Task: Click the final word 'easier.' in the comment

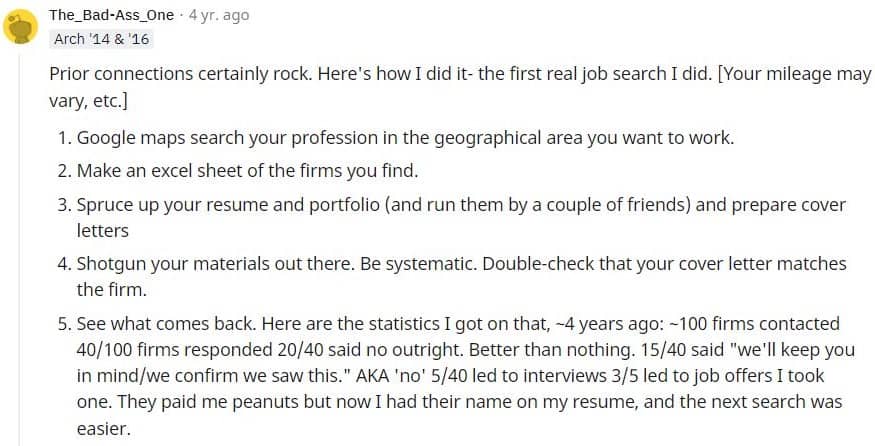Action: [x=103, y=429]
